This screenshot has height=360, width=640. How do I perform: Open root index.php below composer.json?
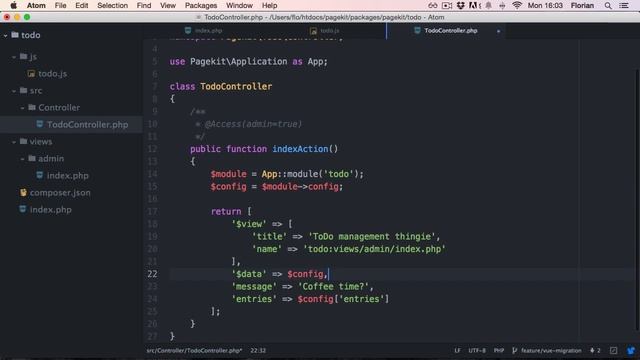(x=50, y=210)
